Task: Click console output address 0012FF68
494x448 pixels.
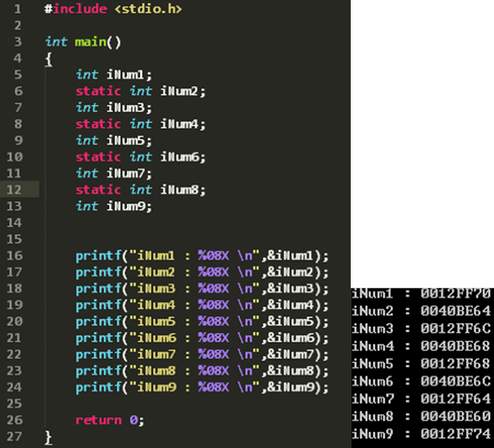Action: pyautogui.click(x=456, y=364)
